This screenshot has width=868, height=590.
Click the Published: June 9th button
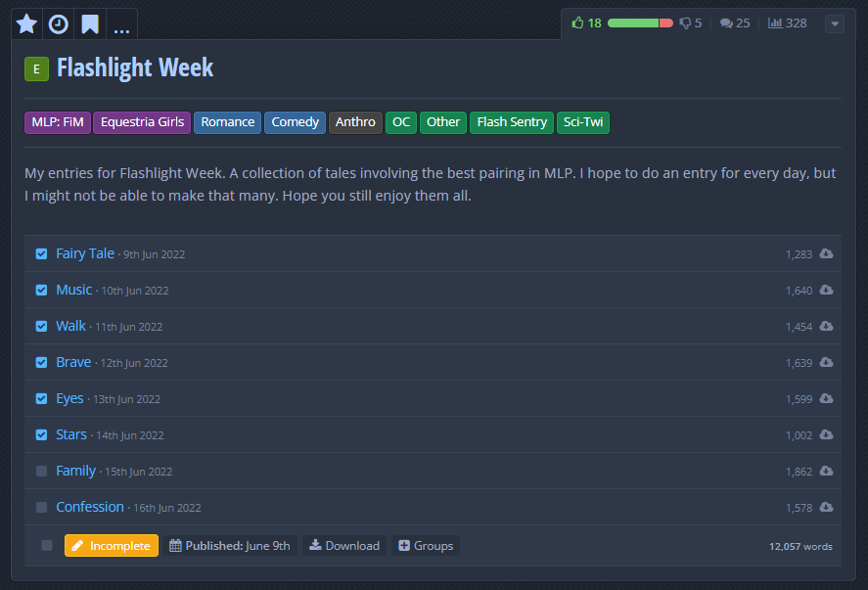click(230, 546)
